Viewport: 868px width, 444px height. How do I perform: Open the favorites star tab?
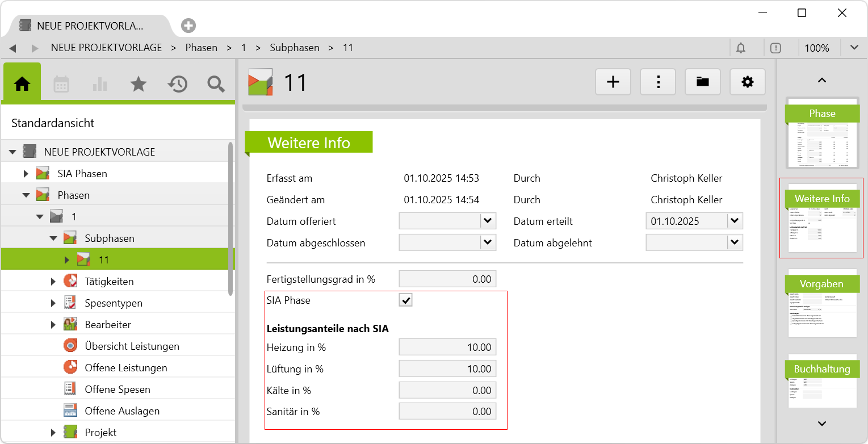pos(139,84)
